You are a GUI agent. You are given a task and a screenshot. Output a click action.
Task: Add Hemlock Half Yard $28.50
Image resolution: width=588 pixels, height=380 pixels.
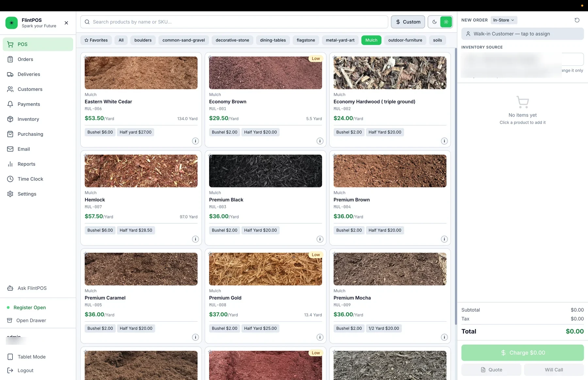tap(136, 230)
